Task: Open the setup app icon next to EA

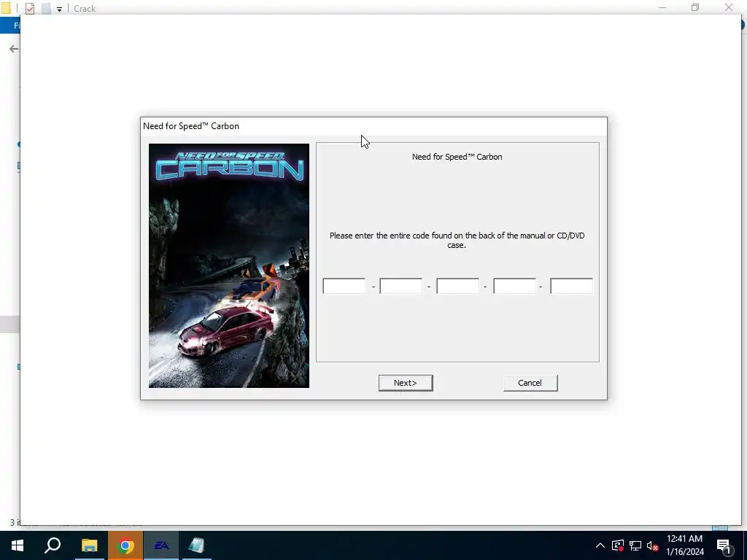Action: point(197,545)
